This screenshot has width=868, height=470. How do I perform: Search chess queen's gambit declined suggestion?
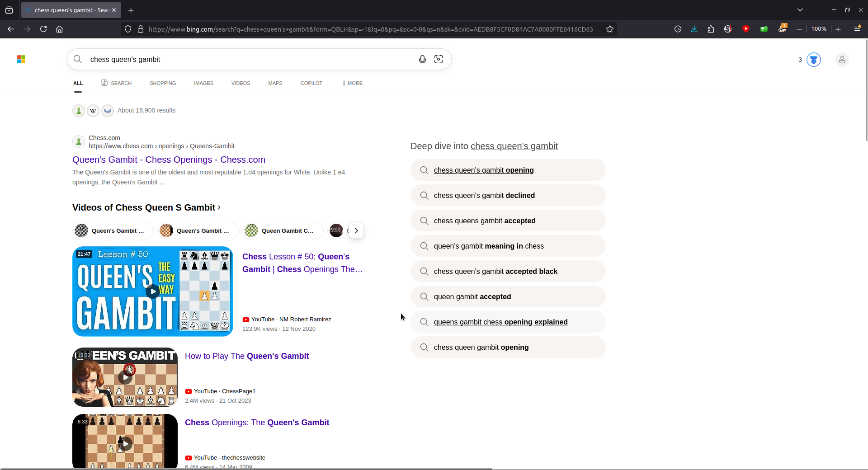tap(508, 195)
